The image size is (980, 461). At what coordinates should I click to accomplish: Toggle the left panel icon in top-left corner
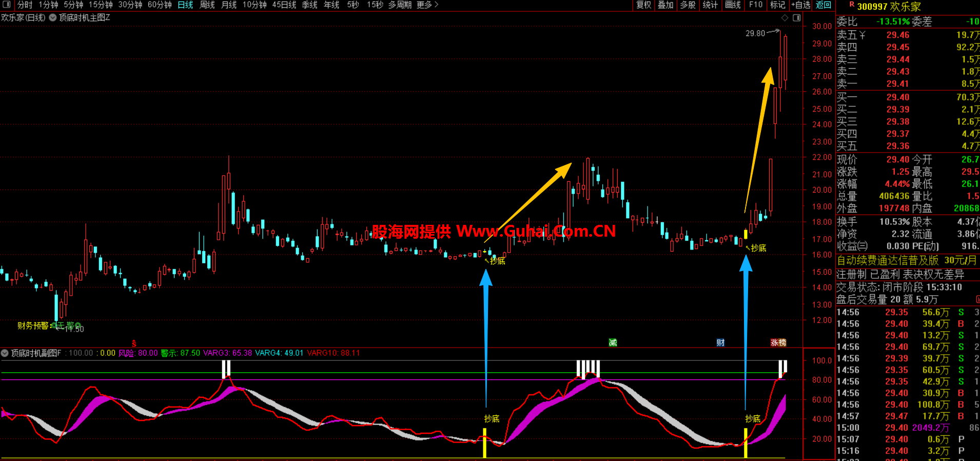(x=7, y=5)
